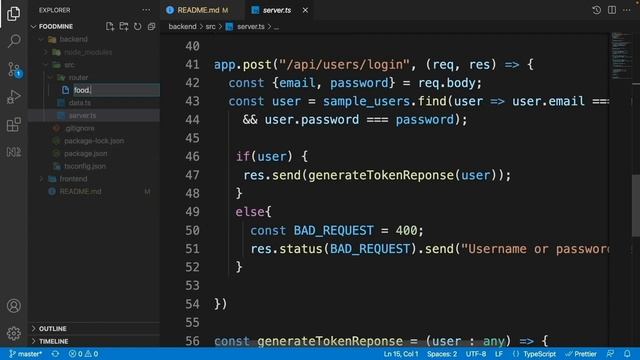Open the timeline history icon in the editor toolbar
The height and width of the screenshot is (360, 640).
(x=596, y=10)
